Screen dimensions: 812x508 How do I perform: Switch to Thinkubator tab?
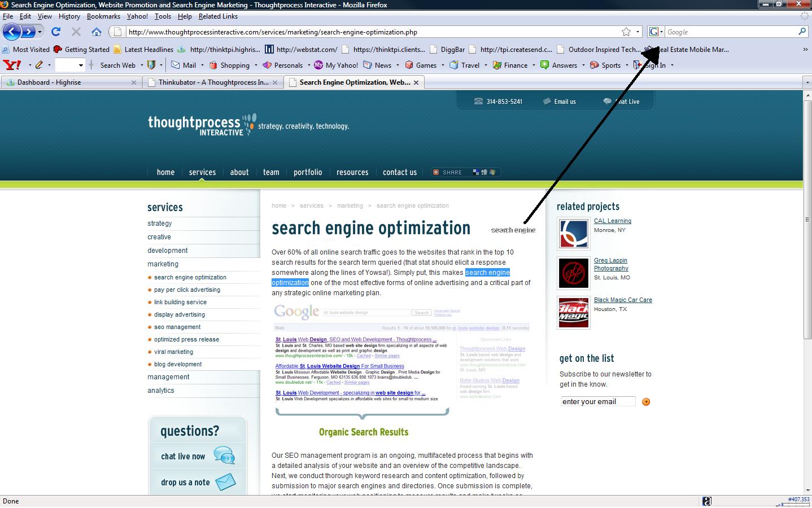coord(213,82)
